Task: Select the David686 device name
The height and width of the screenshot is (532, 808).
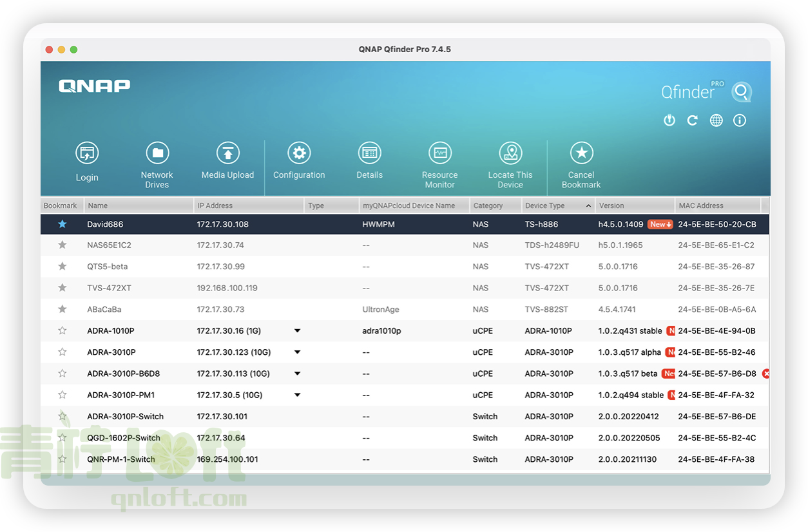Action: tap(105, 224)
